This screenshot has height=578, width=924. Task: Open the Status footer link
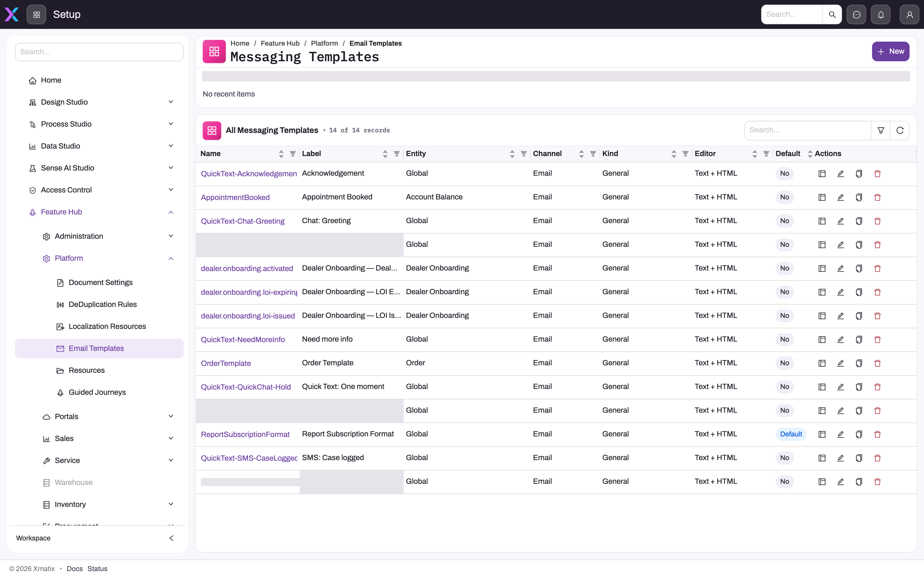point(97,568)
